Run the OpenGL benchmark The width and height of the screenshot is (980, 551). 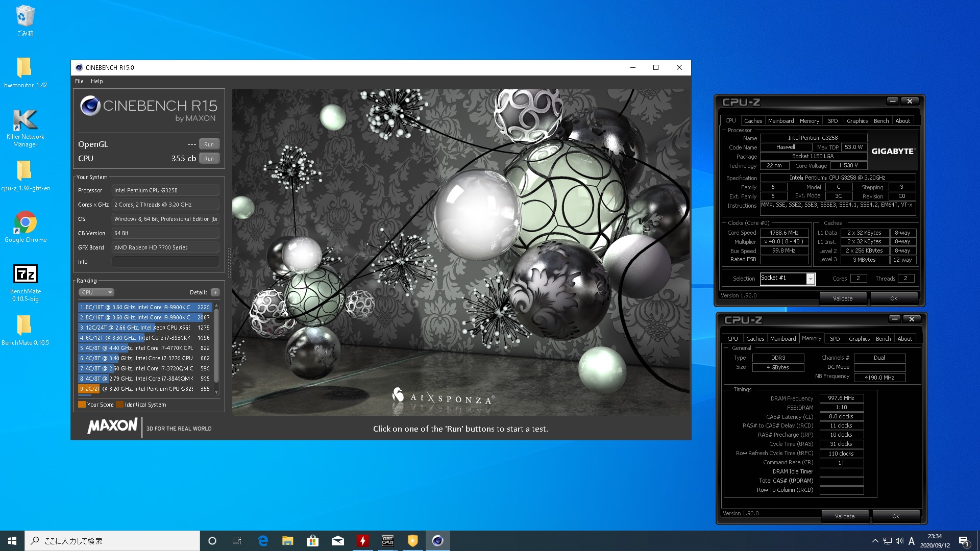[209, 144]
